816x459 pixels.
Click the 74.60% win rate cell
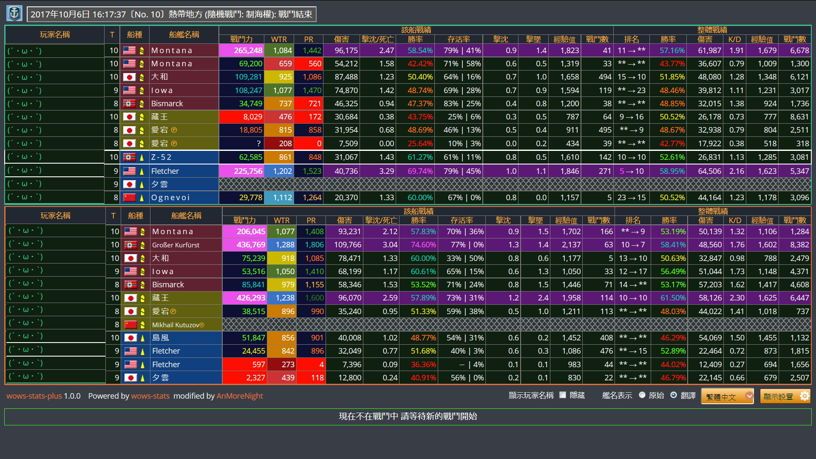pos(419,245)
